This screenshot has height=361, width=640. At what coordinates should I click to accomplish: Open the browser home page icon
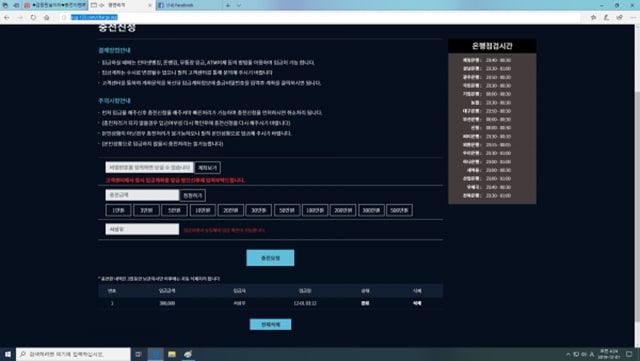click(47, 18)
